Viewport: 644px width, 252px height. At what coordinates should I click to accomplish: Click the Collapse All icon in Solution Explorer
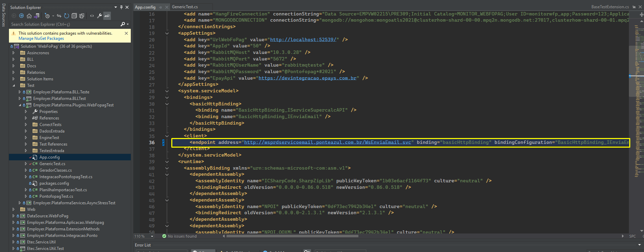pyautogui.click(x=74, y=16)
